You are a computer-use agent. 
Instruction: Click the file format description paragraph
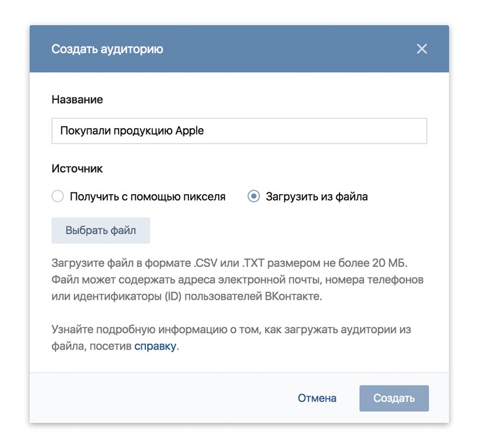click(238, 279)
